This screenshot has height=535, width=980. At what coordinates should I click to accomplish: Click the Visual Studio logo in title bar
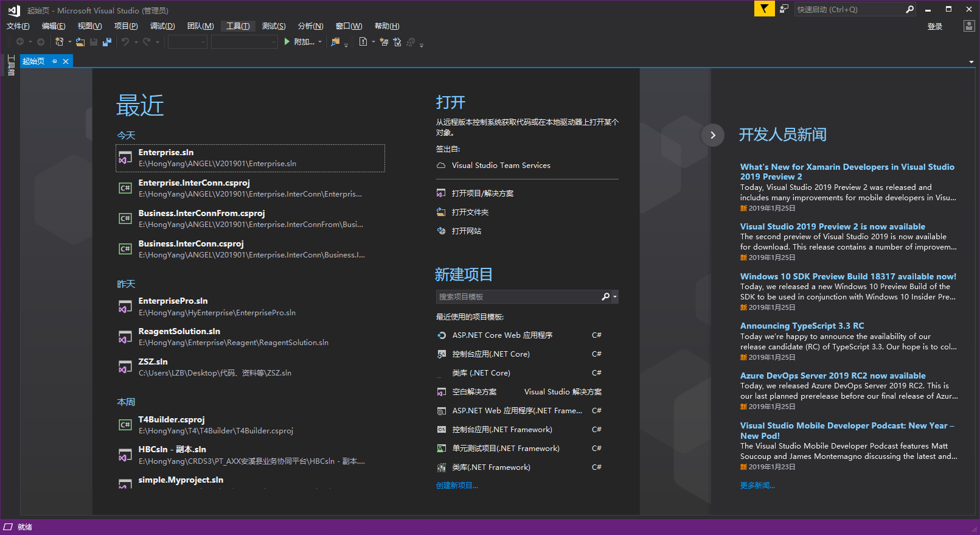point(13,10)
